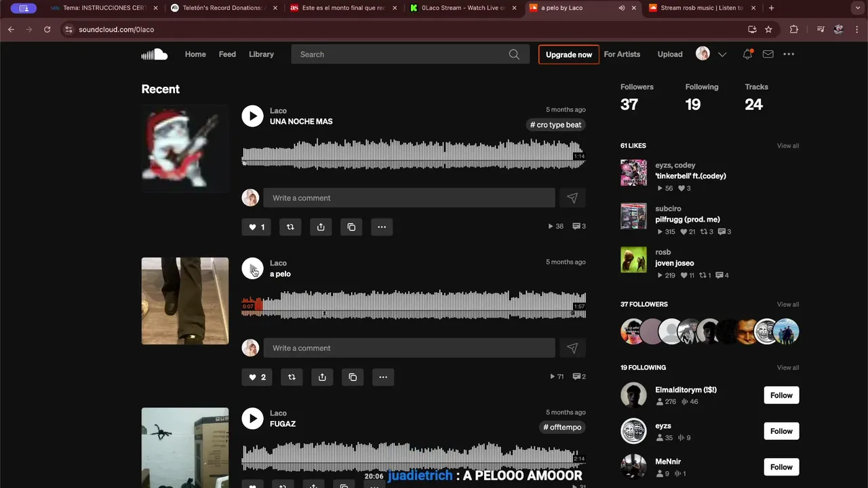The width and height of the screenshot is (868, 488).
Task: Open pilfrugg (prod. me) liked track
Action: (x=688, y=220)
